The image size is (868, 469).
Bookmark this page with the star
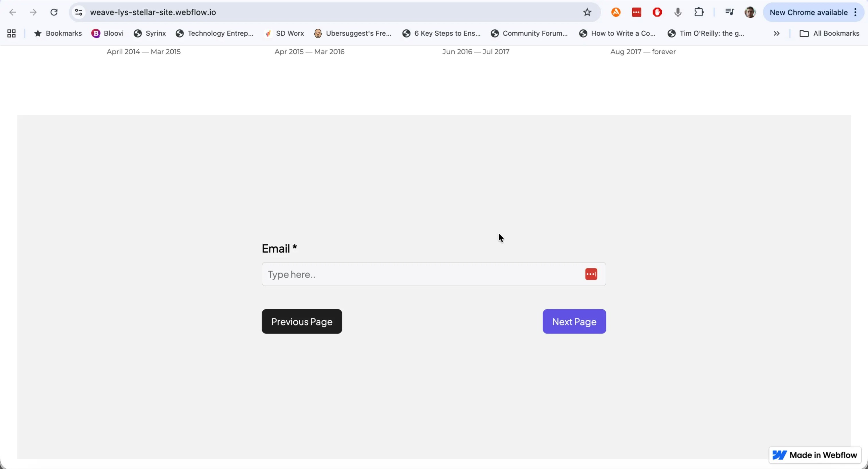coord(587,12)
